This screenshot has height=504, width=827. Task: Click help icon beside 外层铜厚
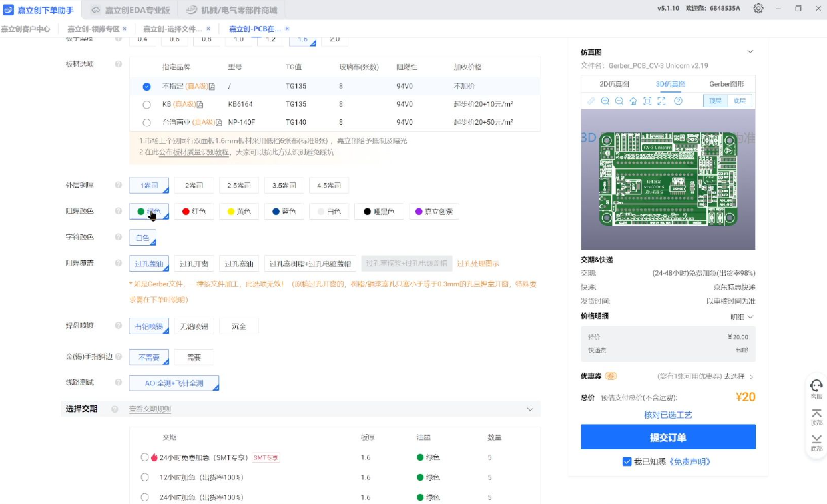click(x=118, y=185)
